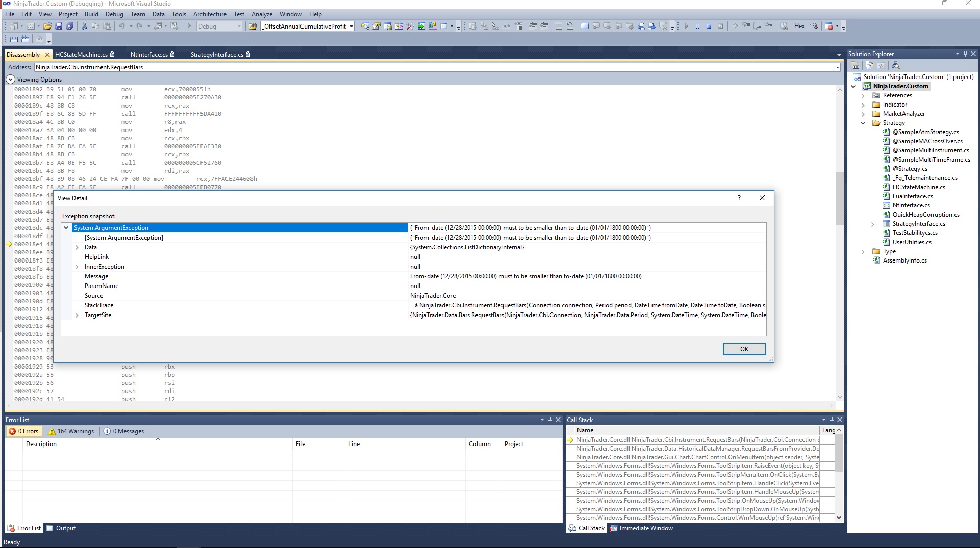Expand Viewing Options in Disassembly
The height and width of the screenshot is (548, 980).
[11, 80]
